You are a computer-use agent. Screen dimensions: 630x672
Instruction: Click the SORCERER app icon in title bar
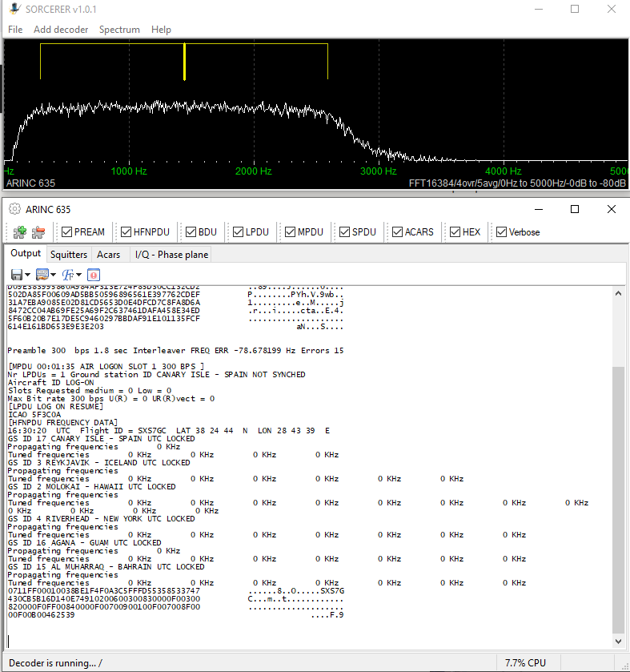coord(14,9)
